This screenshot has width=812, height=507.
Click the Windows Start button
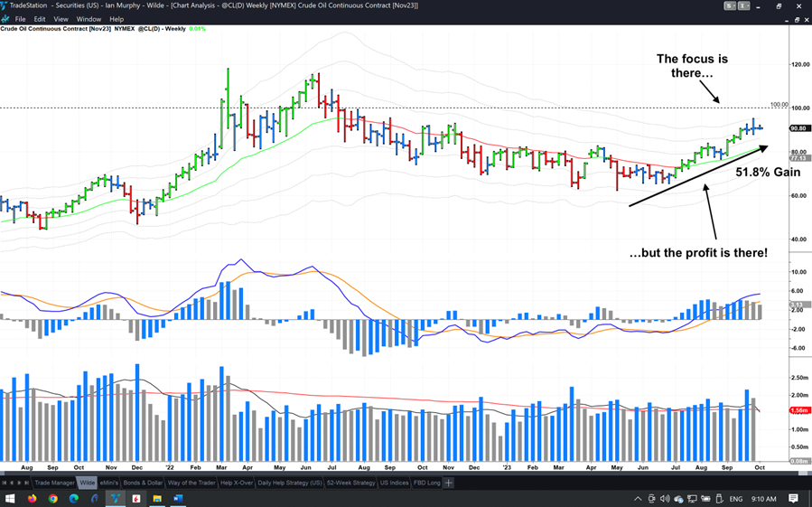(10, 498)
